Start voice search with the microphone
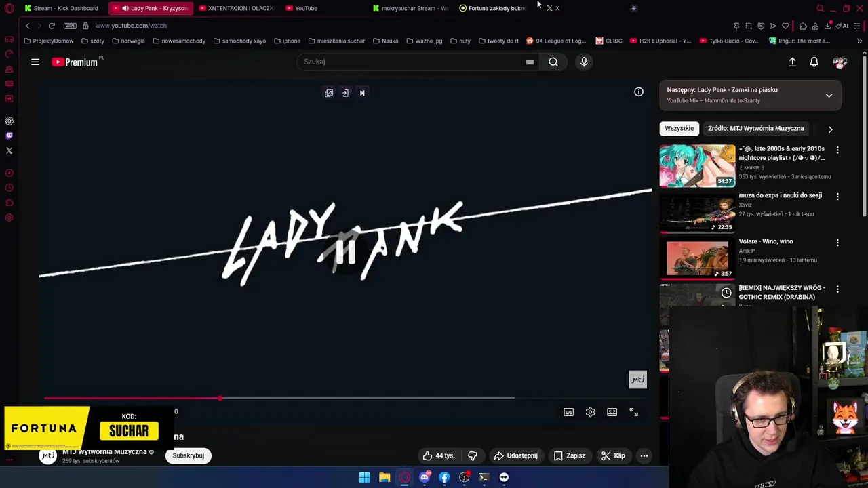 584,62
